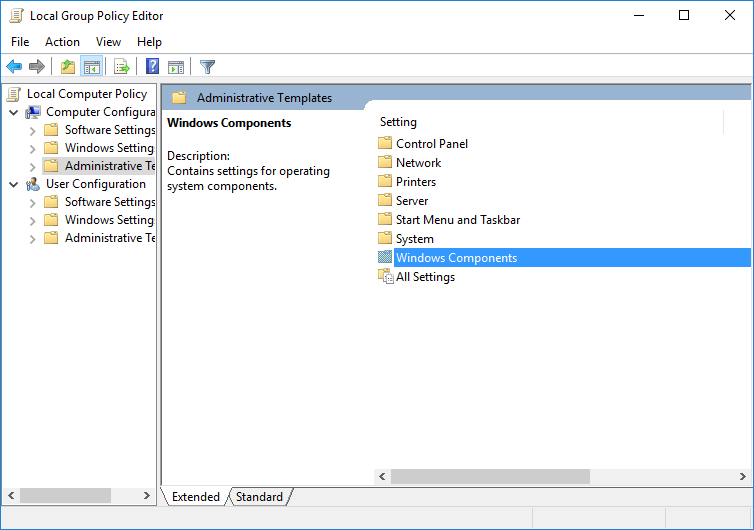Click the Up one level folder icon
754x530 pixels.
68,66
